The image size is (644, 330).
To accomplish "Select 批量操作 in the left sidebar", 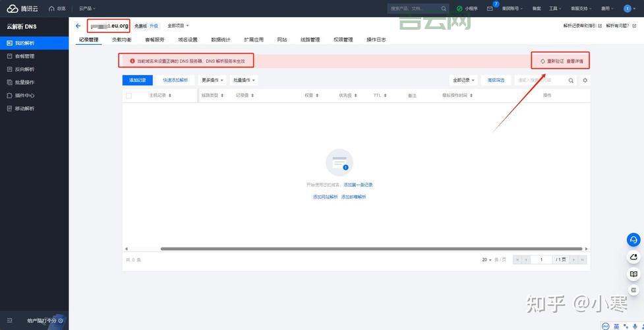I will click(x=25, y=82).
